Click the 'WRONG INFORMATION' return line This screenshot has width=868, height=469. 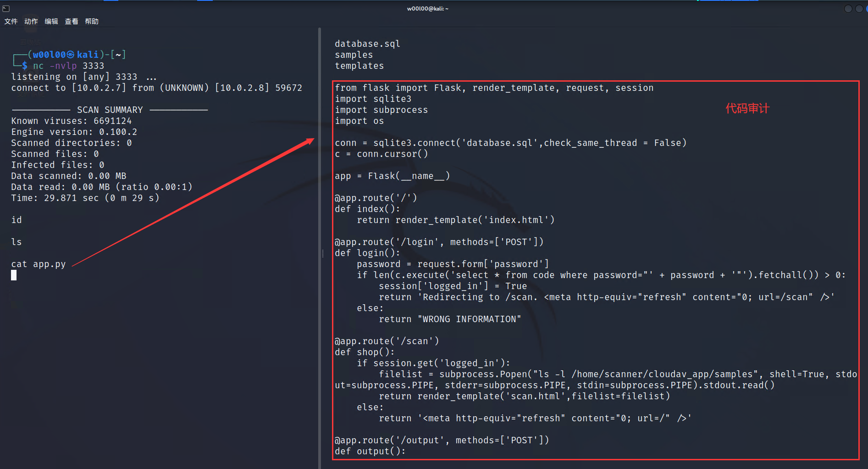pos(450,319)
